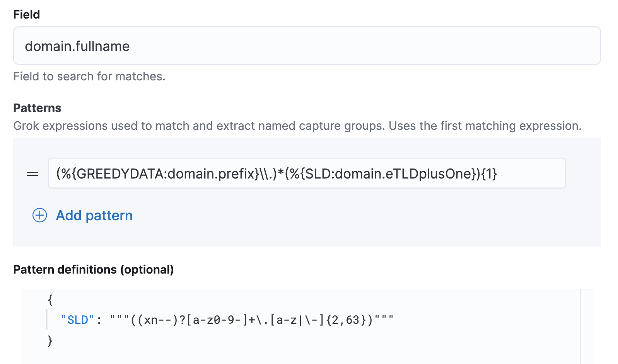Click the Grok expressions description text
This screenshot has height=364, width=618.
coord(297,126)
